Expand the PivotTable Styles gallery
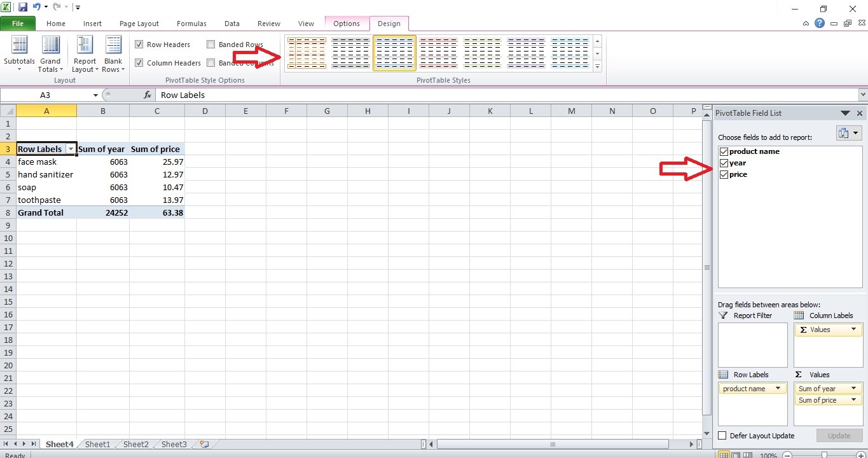This screenshot has height=458, width=868. tap(596, 67)
